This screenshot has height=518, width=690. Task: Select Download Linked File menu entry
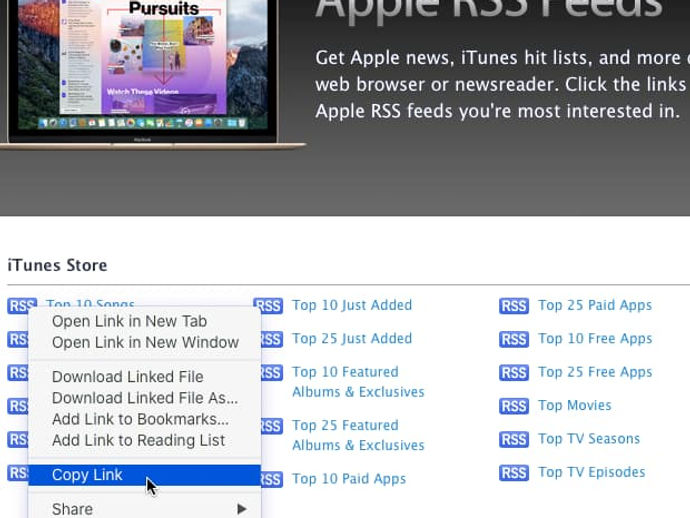pos(128,377)
